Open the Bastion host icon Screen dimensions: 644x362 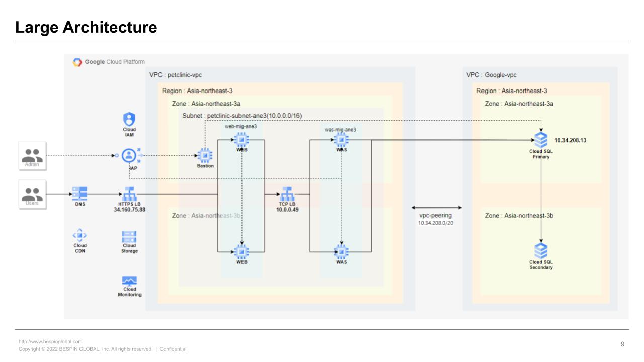pos(205,155)
